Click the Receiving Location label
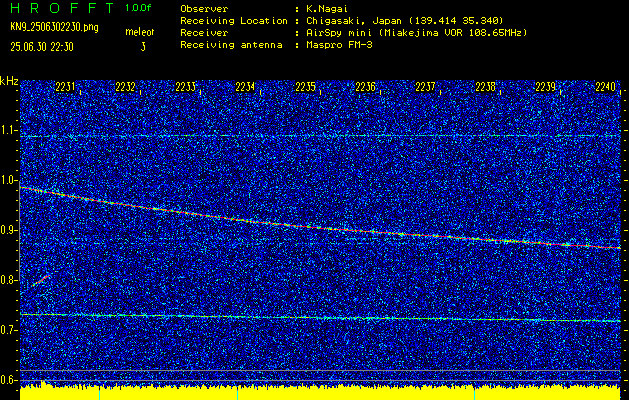The height and width of the screenshot is (400, 629). coord(234,20)
